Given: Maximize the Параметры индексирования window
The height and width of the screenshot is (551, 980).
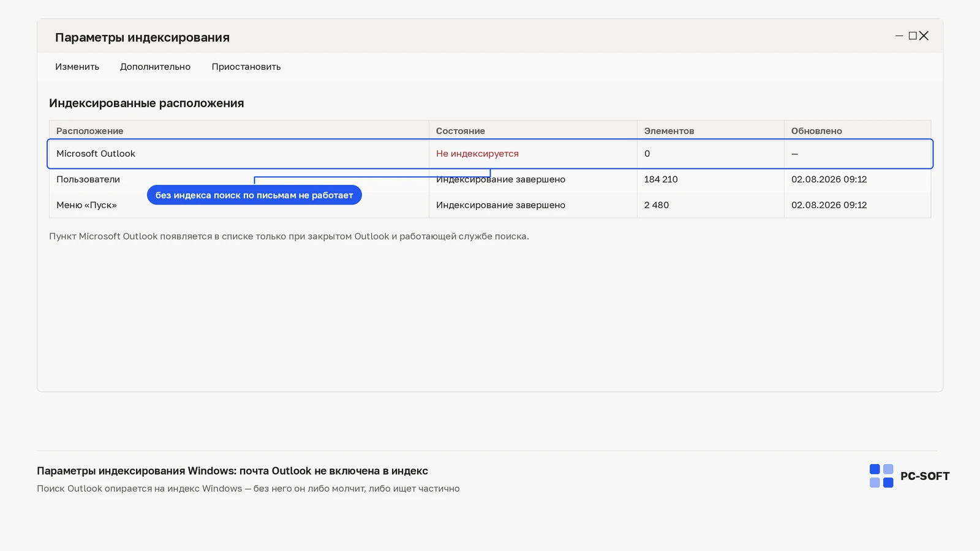Looking at the screenshot, I should (x=913, y=36).
